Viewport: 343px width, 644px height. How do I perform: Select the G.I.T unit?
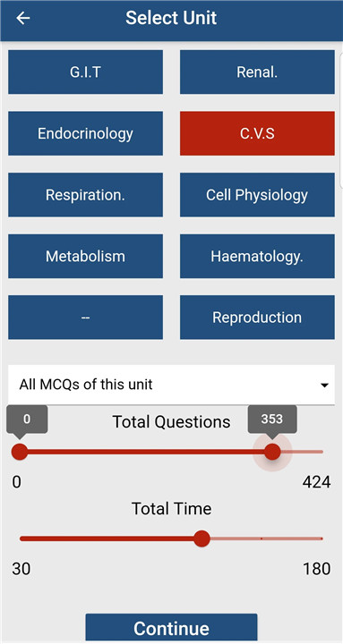point(86,72)
